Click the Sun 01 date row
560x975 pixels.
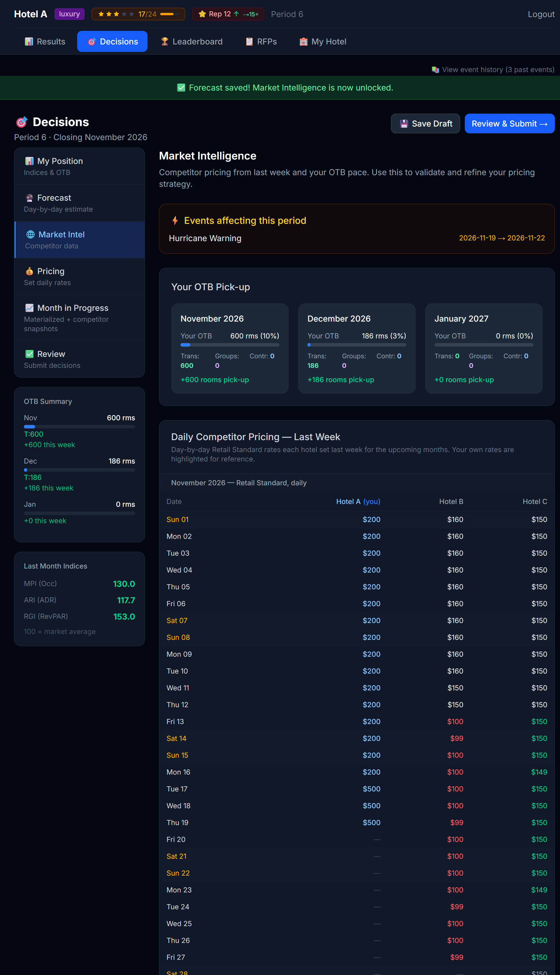point(357,520)
